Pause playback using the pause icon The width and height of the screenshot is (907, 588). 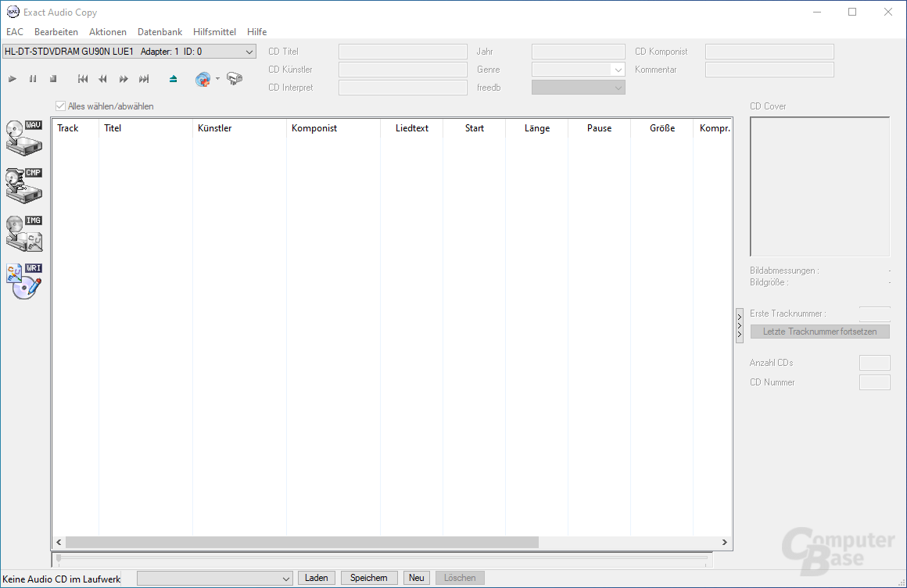tap(32, 78)
